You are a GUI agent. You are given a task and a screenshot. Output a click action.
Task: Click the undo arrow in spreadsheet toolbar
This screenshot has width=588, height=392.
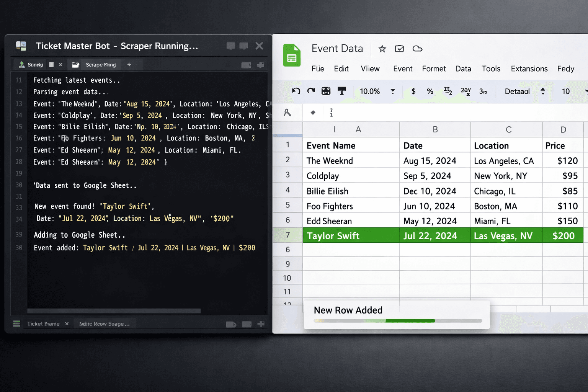pyautogui.click(x=296, y=91)
